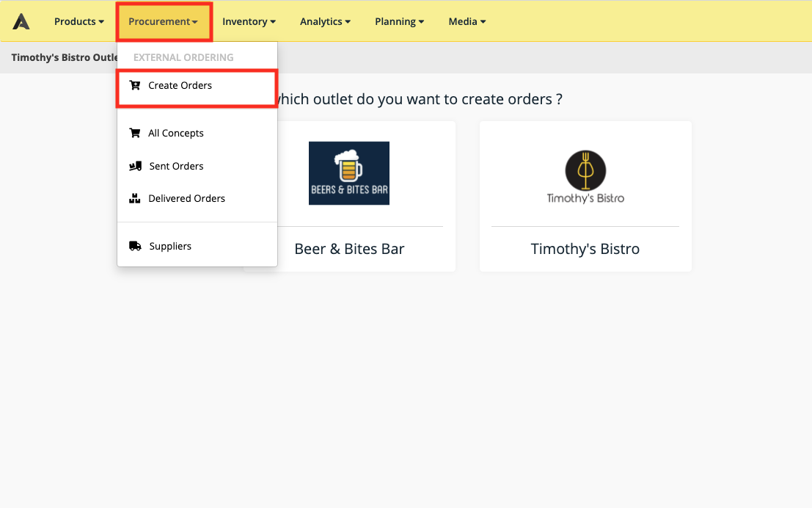Click the Beers & Bites Bar logo
This screenshot has width=812, height=508.
349,173
